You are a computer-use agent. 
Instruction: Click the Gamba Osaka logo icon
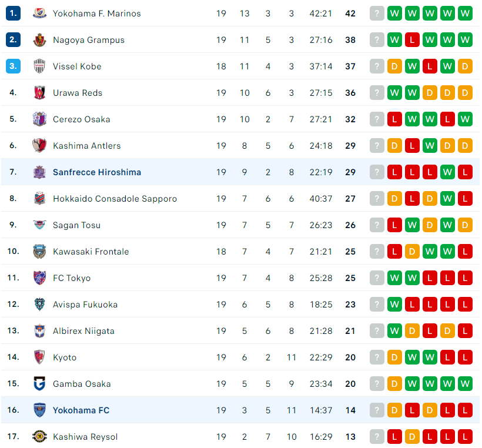pyautogui.click(x=39, y=383)
